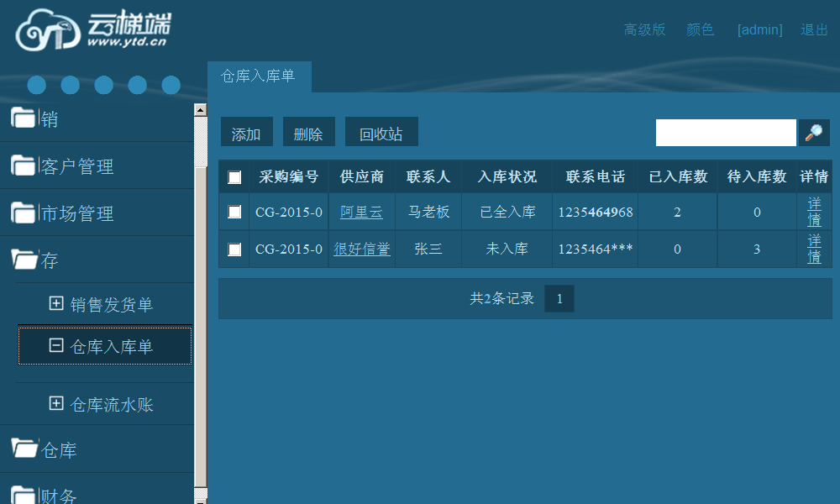Click the 详情 column header
The width and height of the screenshot is (840, 504).
pyautogui.click(x=814, y=176)
